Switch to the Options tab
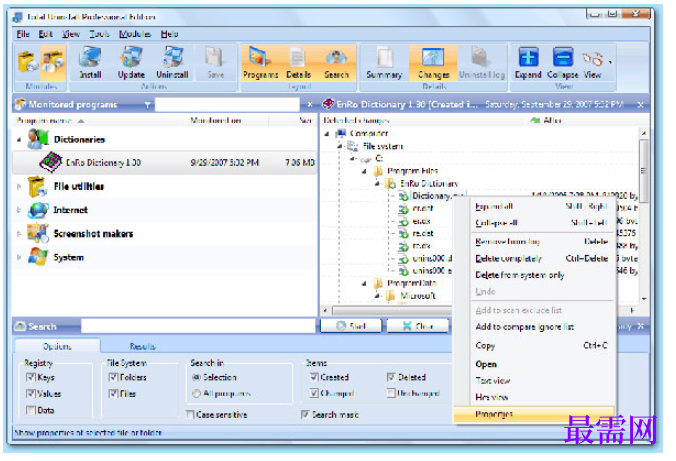 tap(57, 346)
